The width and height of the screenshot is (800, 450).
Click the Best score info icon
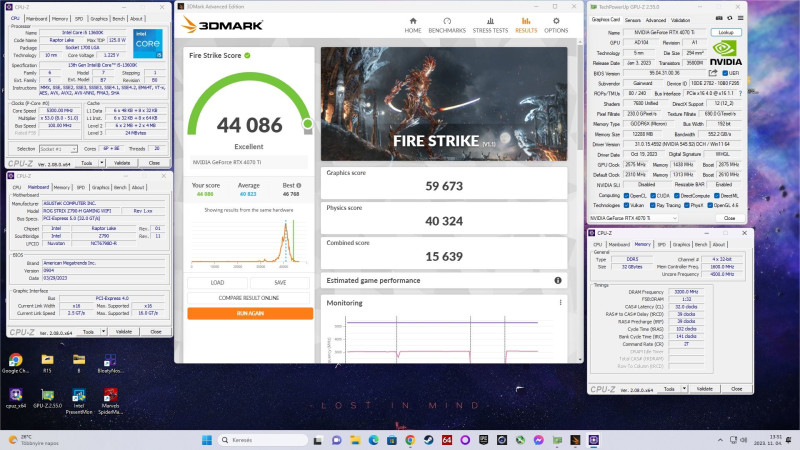click(x=298, y=185)
